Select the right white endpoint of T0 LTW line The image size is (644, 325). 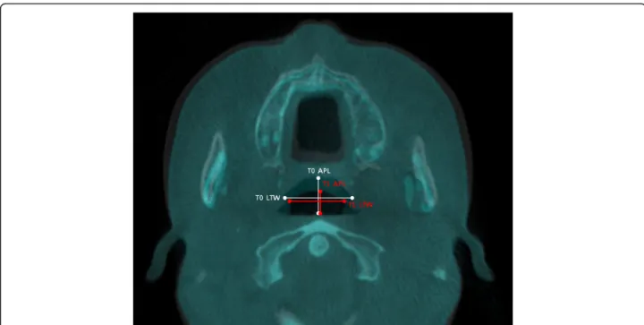[352, 198]
